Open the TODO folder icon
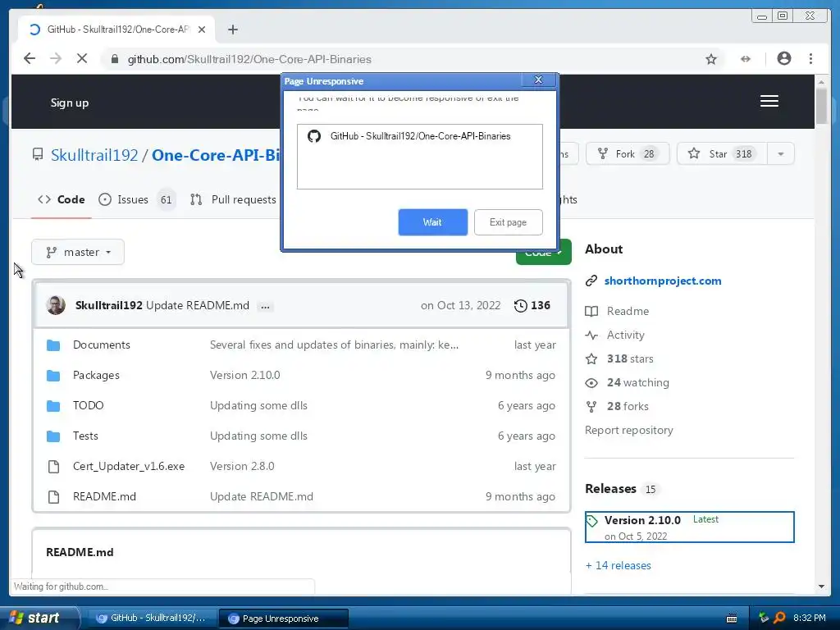Viewport: 840px width, 630px height. coord(53,405)
